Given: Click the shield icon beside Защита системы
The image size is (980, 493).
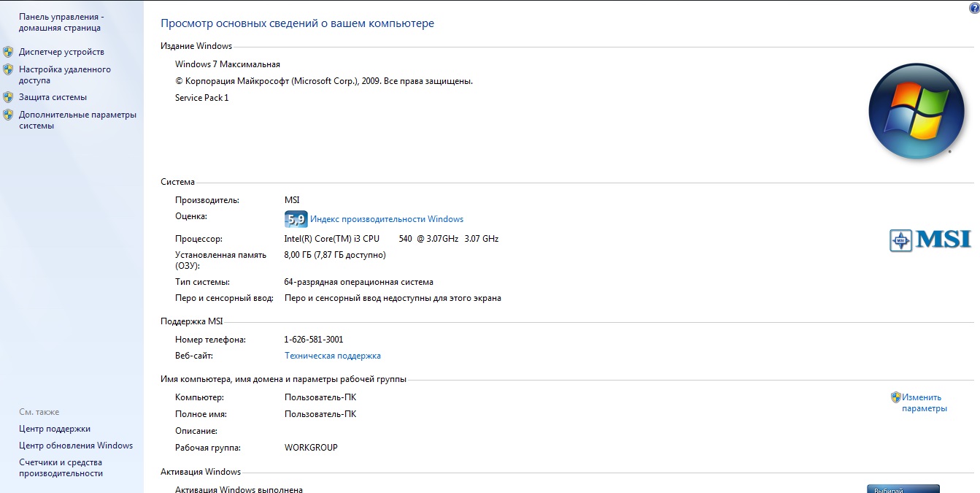Looking at the screenshot, I should [x=8, y=97].
